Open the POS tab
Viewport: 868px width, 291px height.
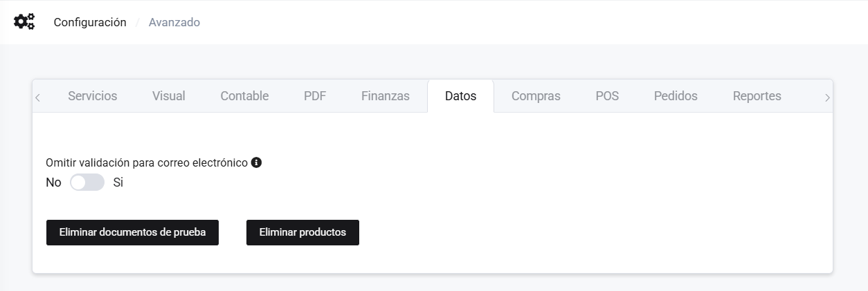tap(607, 96)
